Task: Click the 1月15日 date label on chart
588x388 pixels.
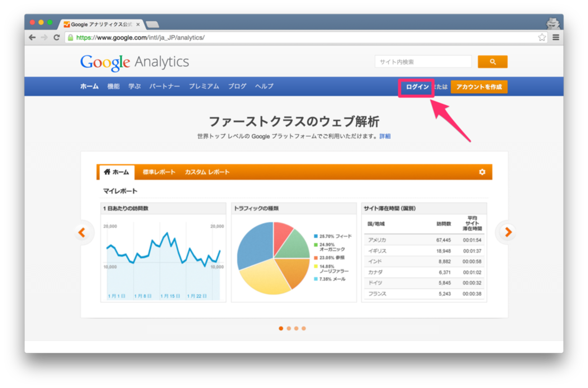Action: coord(170,296)
